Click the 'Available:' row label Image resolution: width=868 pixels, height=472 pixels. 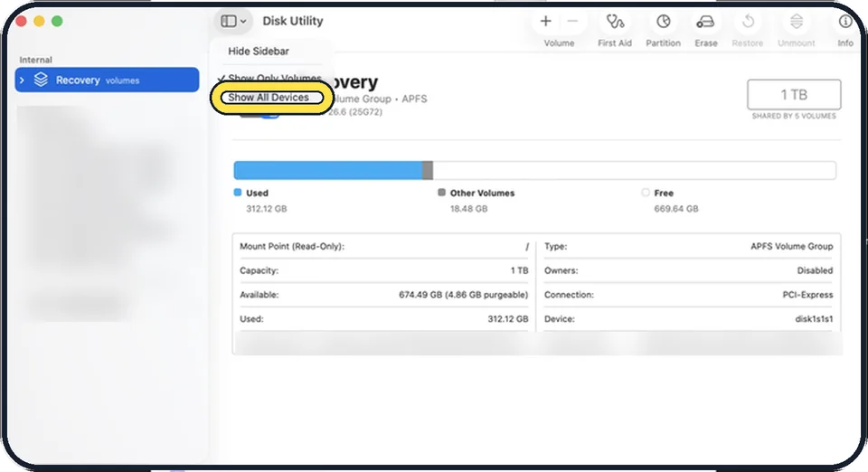click(259, 295)
